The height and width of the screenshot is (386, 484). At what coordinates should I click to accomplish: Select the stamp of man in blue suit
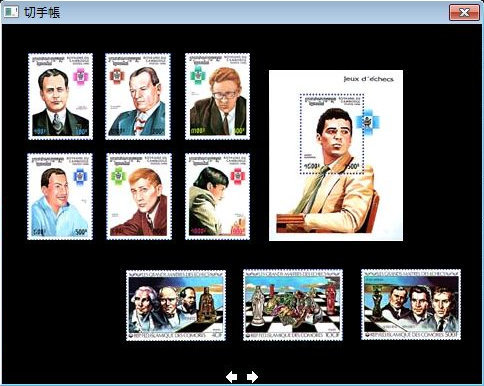click(138, 96)
